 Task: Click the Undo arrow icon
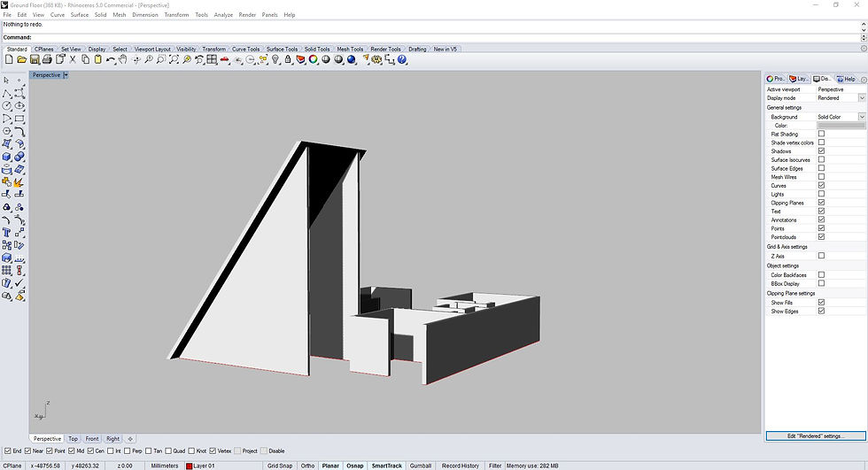click(x=111, y=59)
